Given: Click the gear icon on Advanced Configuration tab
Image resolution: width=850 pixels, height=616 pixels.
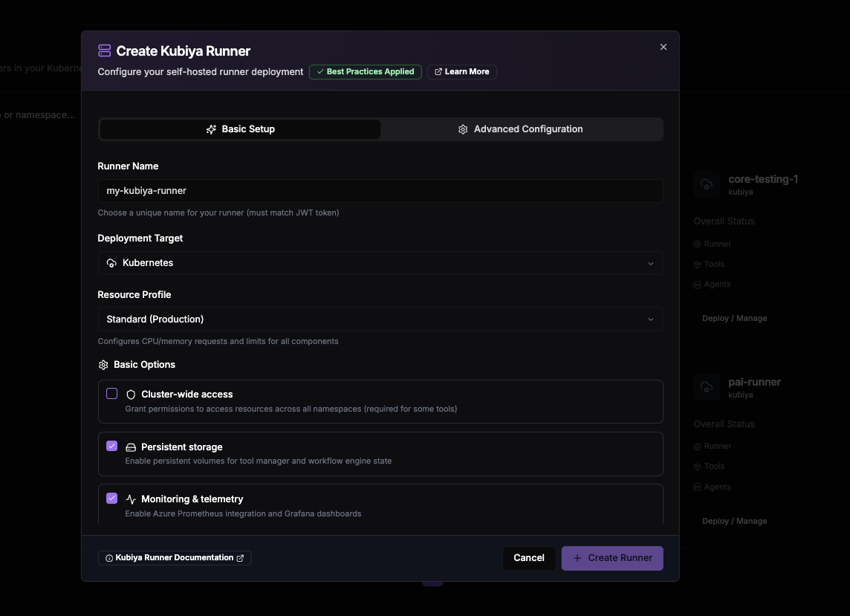Looking at the screenshot, I should point(463,129).
